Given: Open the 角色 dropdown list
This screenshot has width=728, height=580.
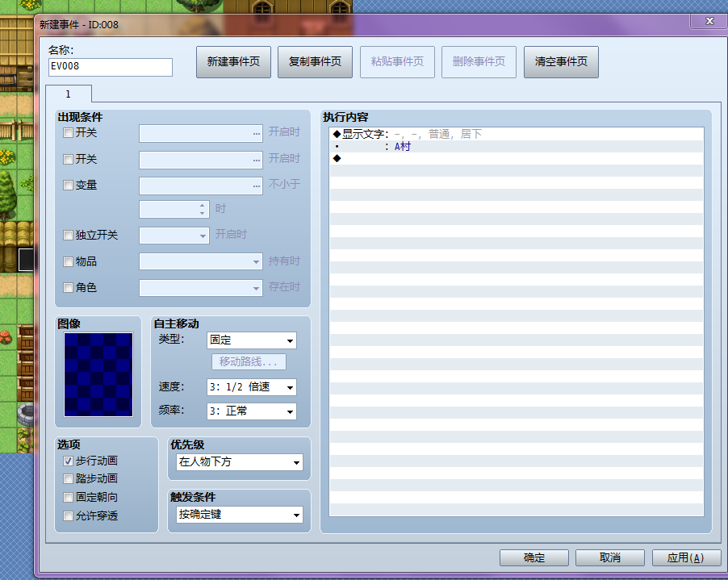Looking at the screenshot, I should [x=201, y=288].
